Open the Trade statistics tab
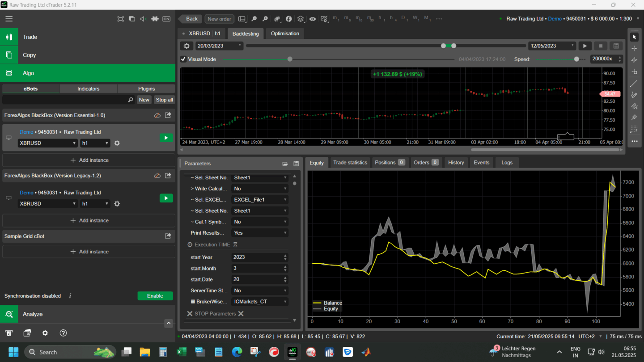This screenshot has width=644, height=362. pos(350,163)
